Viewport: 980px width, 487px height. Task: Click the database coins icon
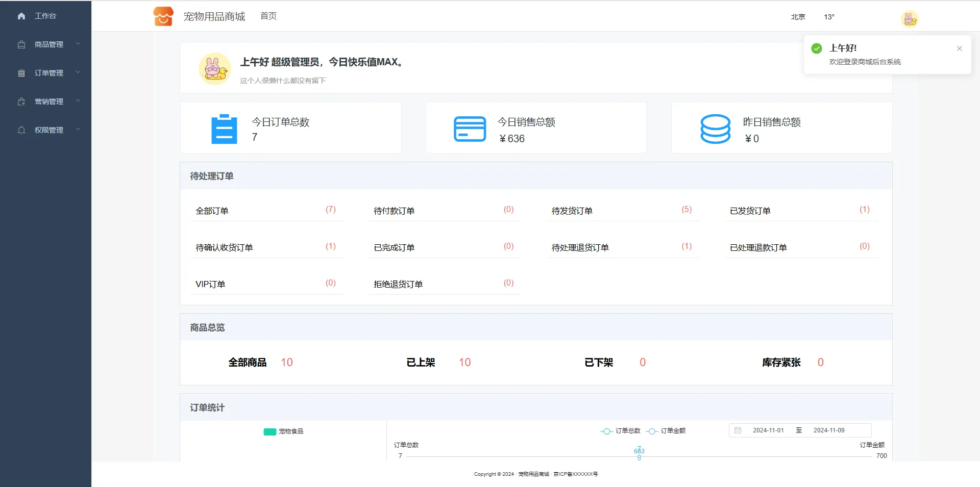pos(715,129)
